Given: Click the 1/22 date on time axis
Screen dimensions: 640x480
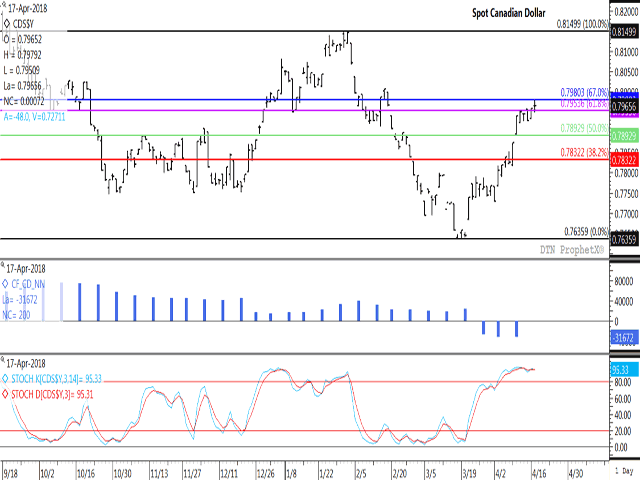Looking at the screenshot, I should 327,473.
